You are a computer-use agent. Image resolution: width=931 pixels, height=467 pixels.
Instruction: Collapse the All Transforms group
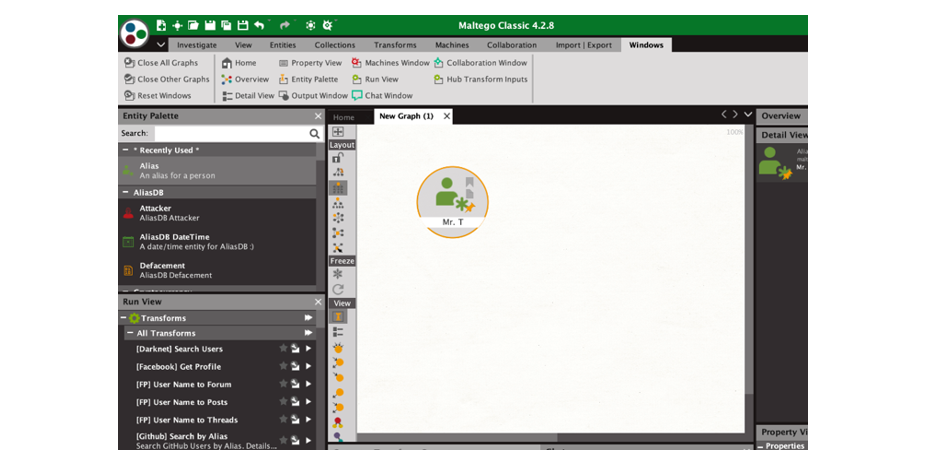click(x=130, y=333)
